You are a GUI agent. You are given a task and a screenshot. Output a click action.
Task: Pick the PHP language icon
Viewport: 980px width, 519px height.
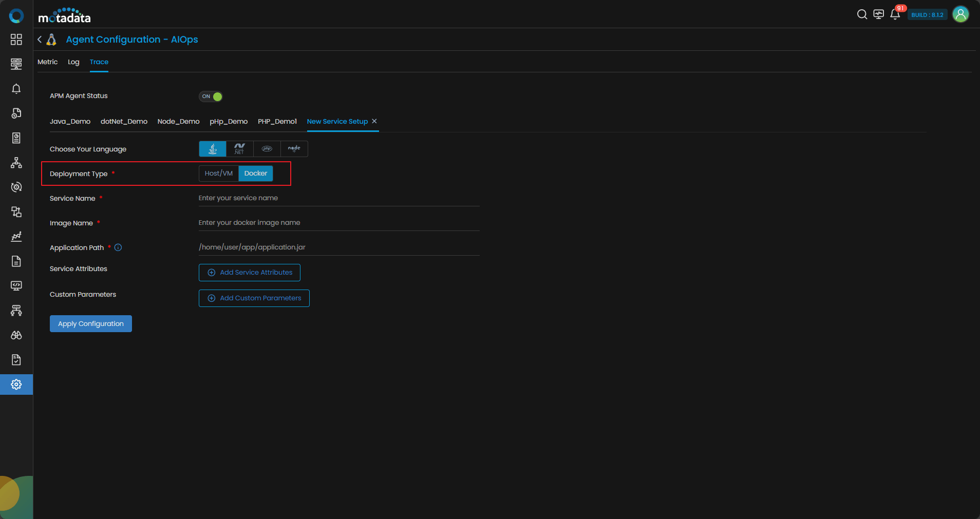[x=267, y=149]
